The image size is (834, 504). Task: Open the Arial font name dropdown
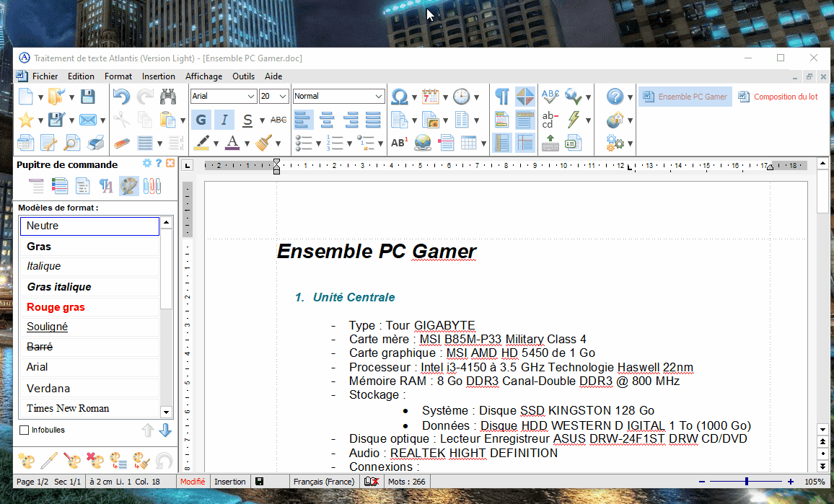tap(251, 96)
